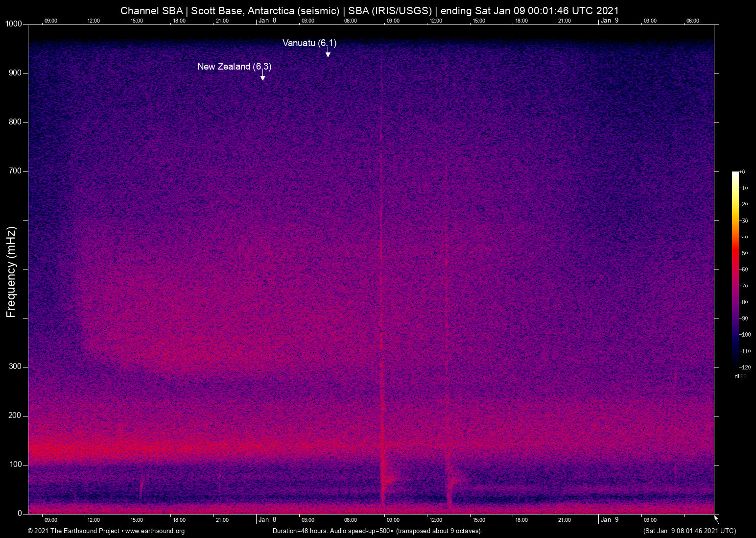Select the Vanuatu (6.1) earthquake label
Viewport: 756px width, 538px height.
coord(309,43)
